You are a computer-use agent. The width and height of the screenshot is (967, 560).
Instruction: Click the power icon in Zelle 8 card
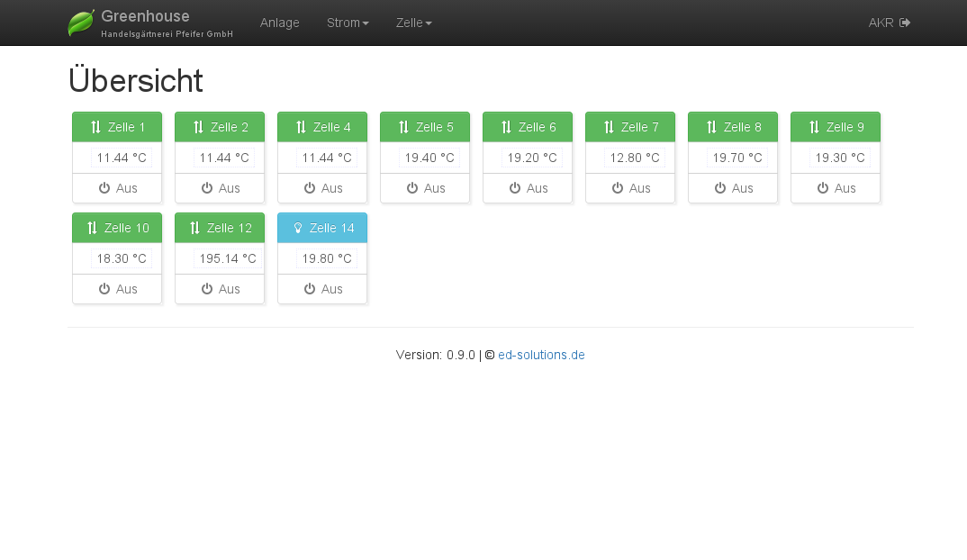pos(720,188)
